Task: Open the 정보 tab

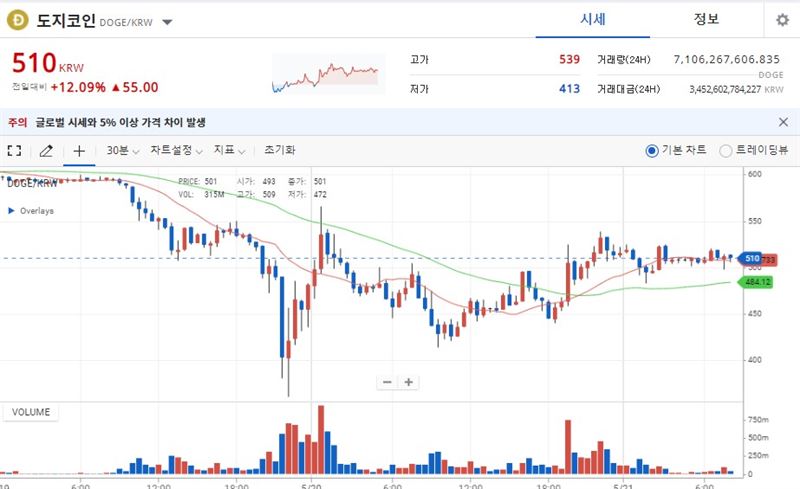Action: tap(706, 20)
